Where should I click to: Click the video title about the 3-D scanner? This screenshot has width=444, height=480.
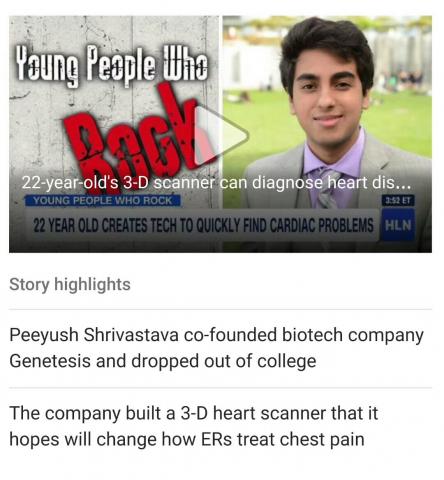pyautogui.click(x=216, y=182)
